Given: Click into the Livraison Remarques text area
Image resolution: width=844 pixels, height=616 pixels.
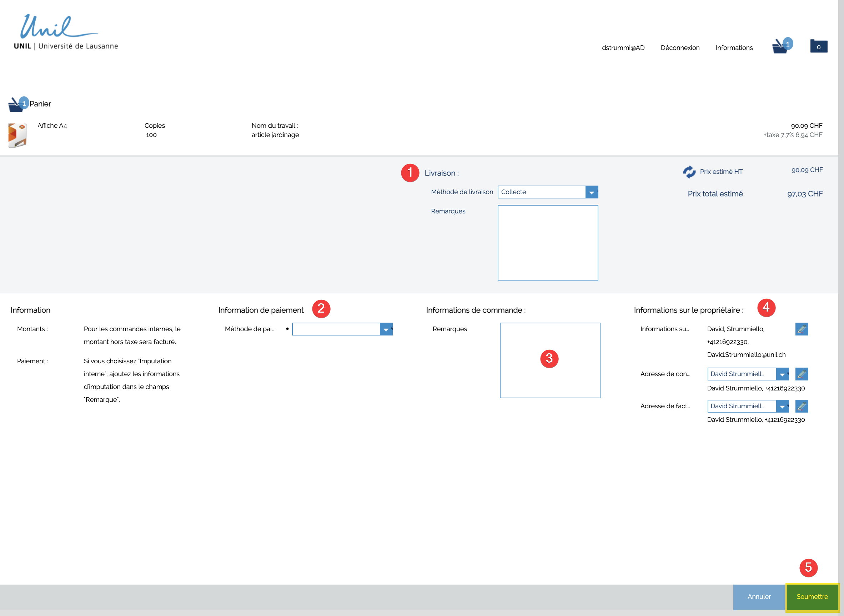Looking at the screenshot, I should [x=548, y=242].
